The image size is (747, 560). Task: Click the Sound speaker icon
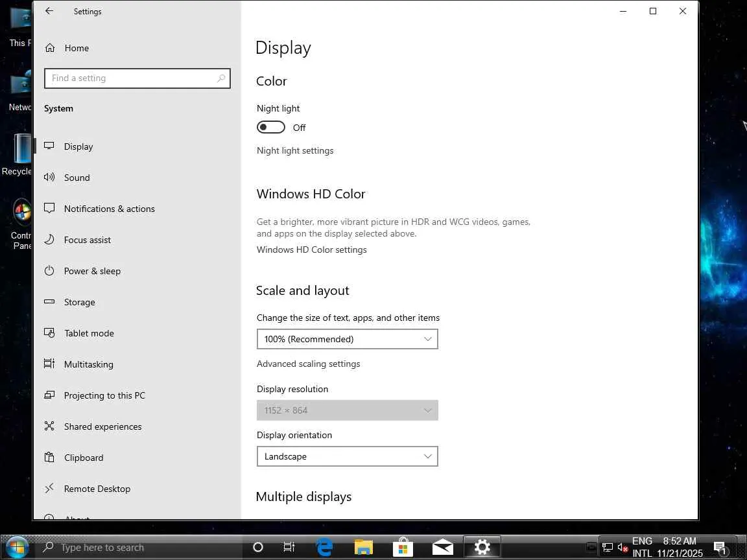(49, 177)
